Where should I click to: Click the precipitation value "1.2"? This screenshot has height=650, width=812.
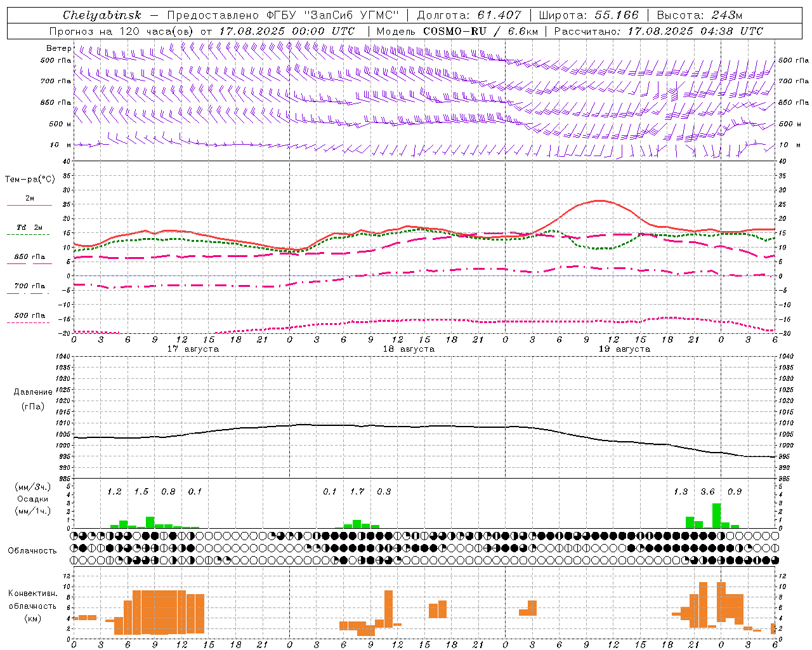click(x=114, y=491)
